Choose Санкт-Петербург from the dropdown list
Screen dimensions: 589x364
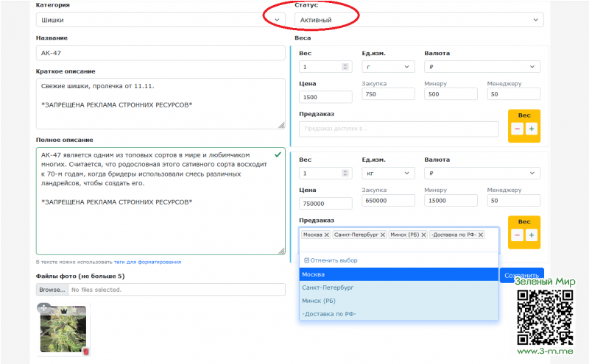coord(398,288)
